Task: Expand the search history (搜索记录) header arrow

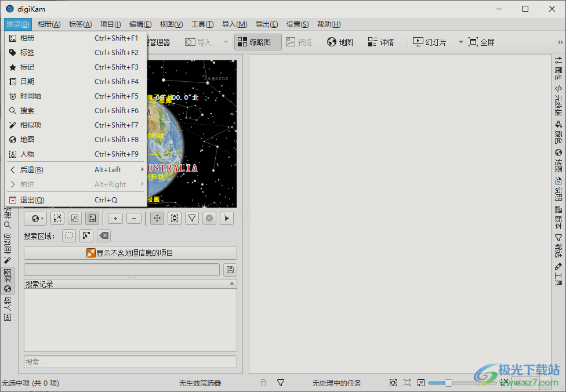Action: (233, 284)
